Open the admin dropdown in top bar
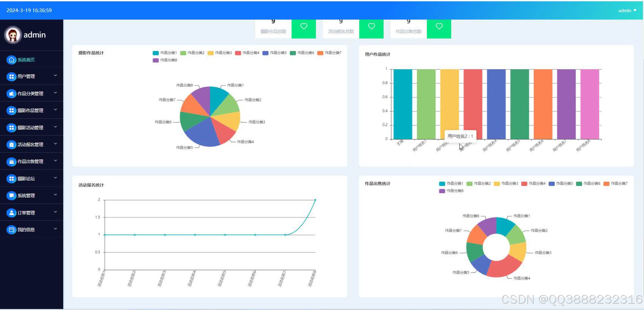This screenshot has height=310, width=644. pos(627,10)
